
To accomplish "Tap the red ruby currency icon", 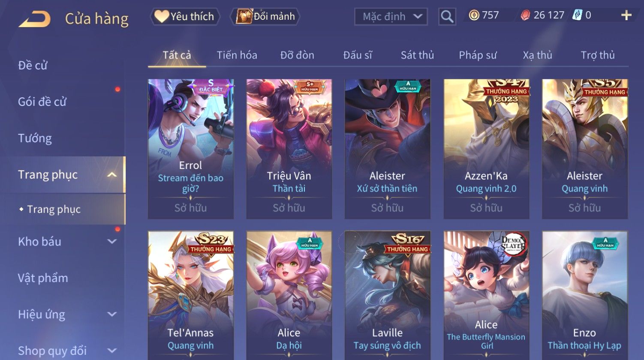I will point(525,15).
